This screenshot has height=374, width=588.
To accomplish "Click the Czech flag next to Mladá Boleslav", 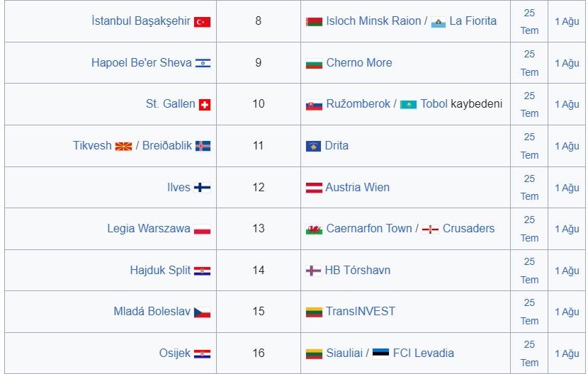I will point(202,312).
